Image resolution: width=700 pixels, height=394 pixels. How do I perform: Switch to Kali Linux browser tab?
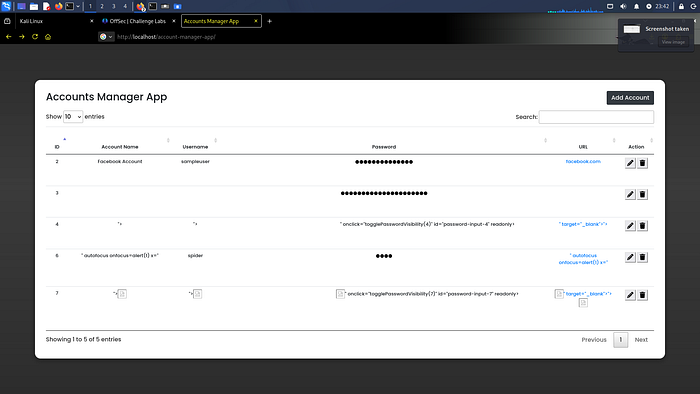55,21
